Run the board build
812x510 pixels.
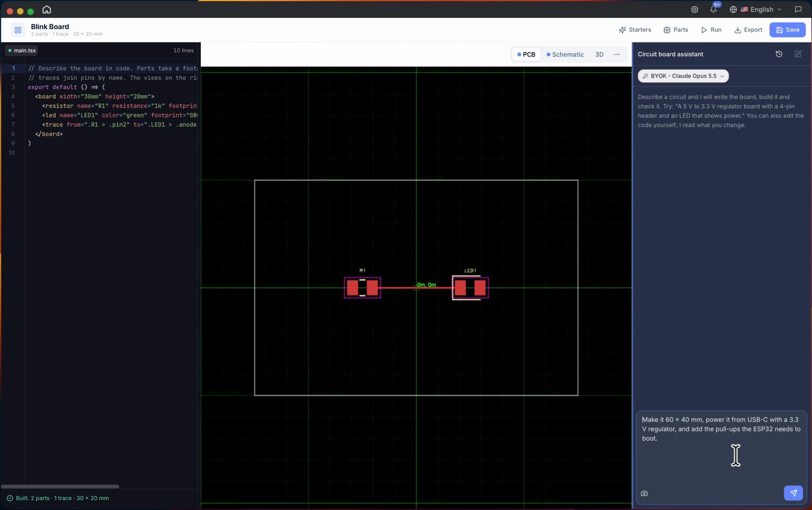(x=711, y=30)
